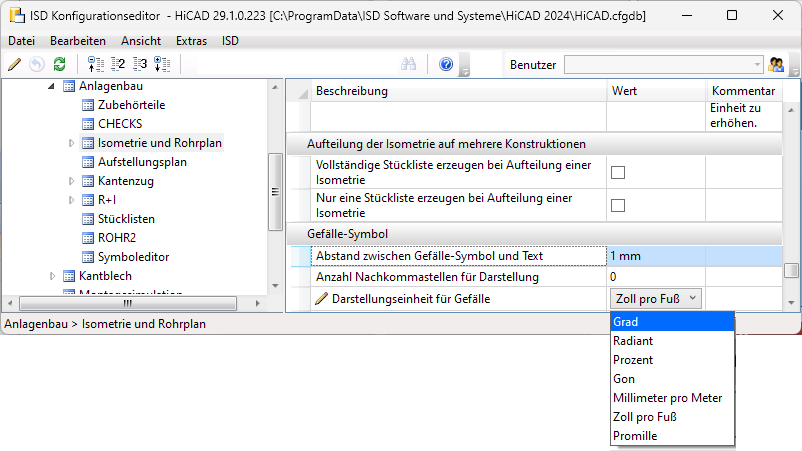This screenshot has width=802, height=451.
Task: Click the Stücklisten table icon
Action: click(88, 219)
